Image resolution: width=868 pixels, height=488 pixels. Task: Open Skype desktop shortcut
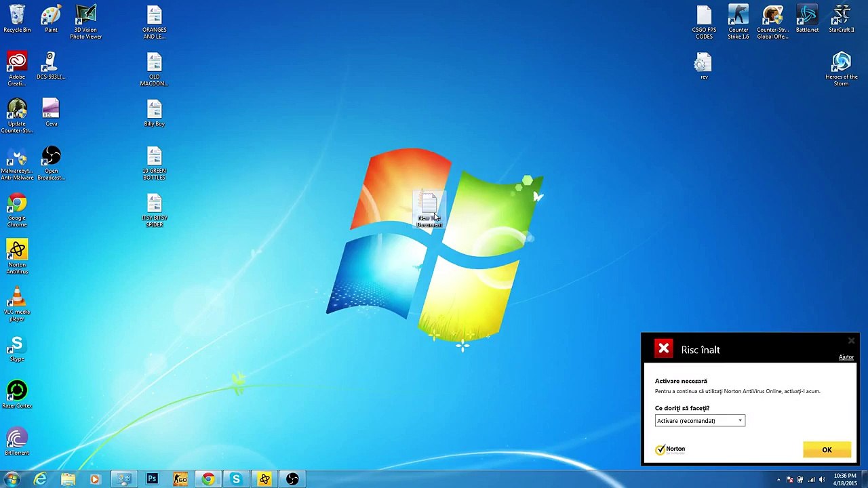(x=17, y=348)
